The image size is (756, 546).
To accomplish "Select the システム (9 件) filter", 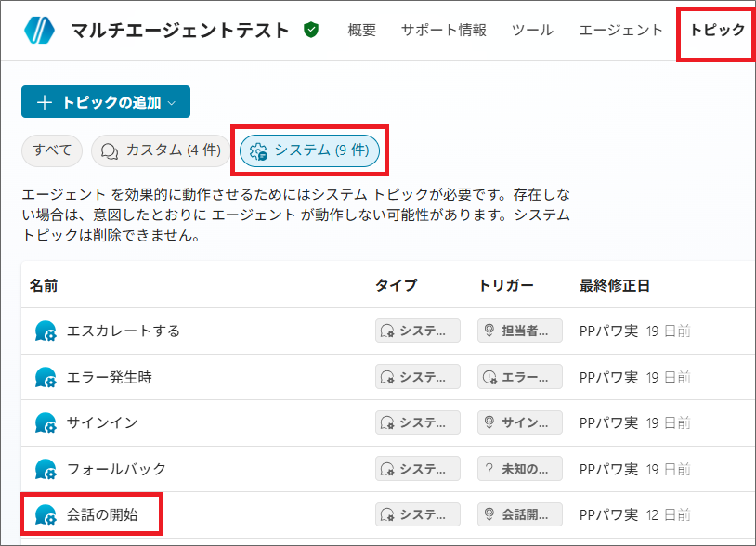I will tap(309, 150).
